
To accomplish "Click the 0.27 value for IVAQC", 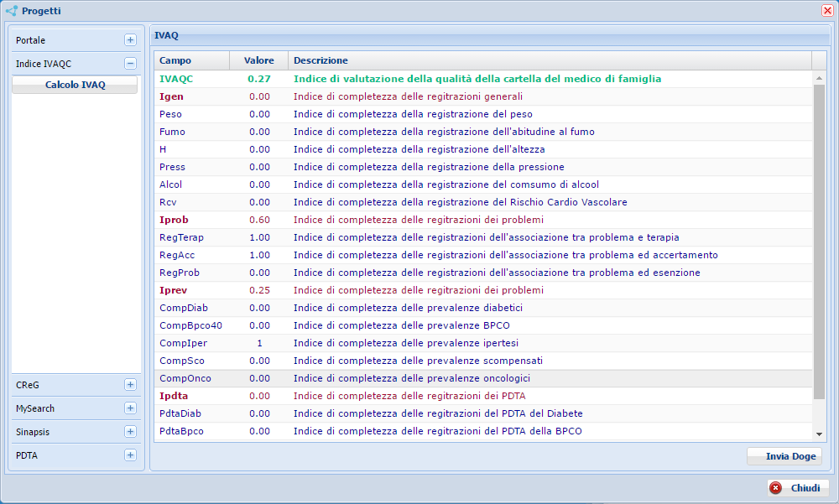I will click(x=259, y=79).
